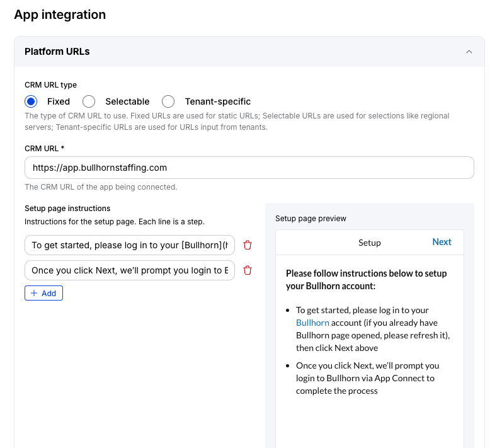Open the Bullhorn link in preview

click(312, 323)
